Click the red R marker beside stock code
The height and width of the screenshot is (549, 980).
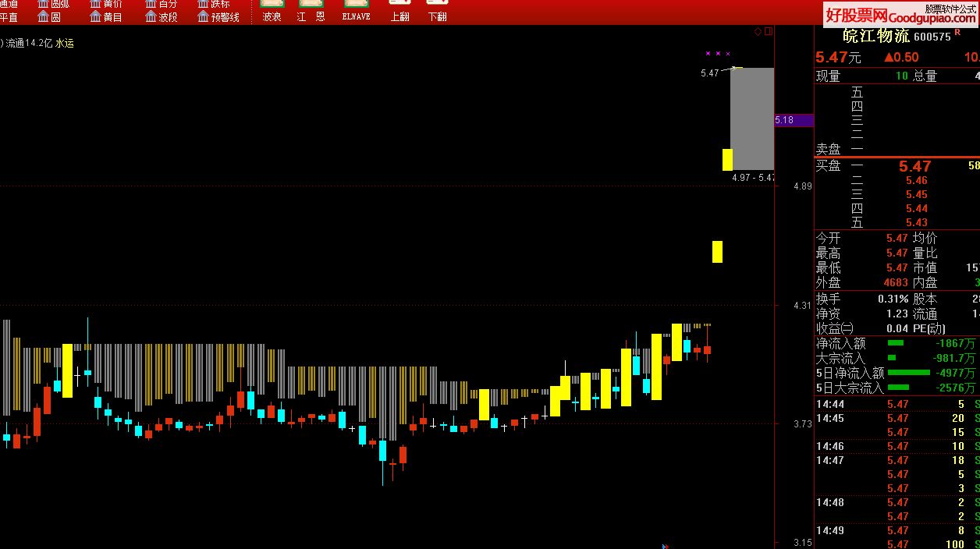pyautogui.click(x=957, y=33)
